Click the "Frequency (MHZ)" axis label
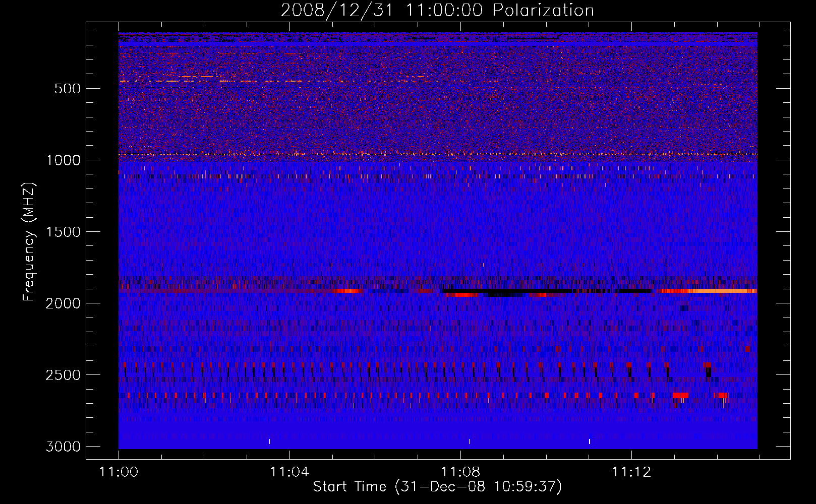This screenshot has width=816, height=504. coord(29,242)
